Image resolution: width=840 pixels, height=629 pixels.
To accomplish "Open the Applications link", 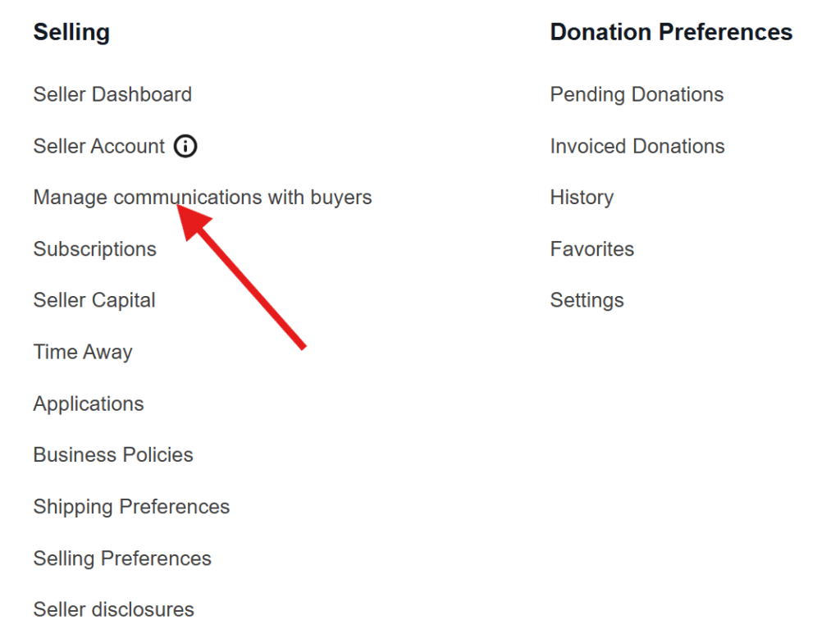I will click(89, 403).
